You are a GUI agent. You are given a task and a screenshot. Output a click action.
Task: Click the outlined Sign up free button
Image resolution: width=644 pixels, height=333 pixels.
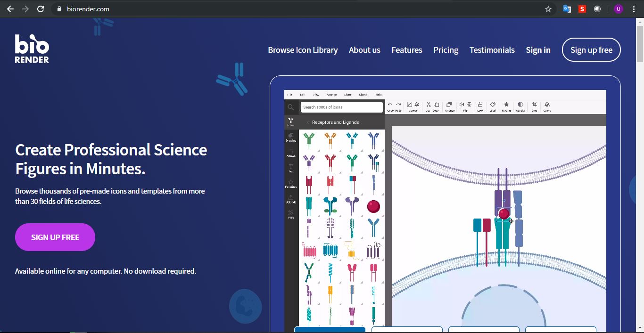[591, 50]
